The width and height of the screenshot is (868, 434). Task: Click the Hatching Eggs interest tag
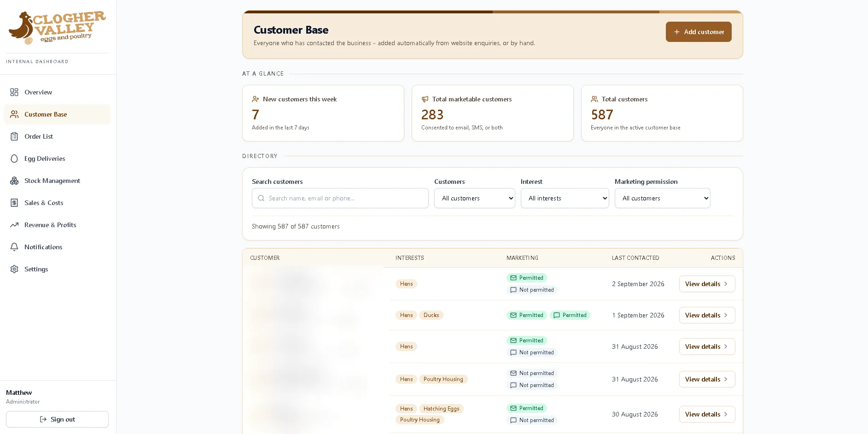pyautogui.click(x=441, y=409)
